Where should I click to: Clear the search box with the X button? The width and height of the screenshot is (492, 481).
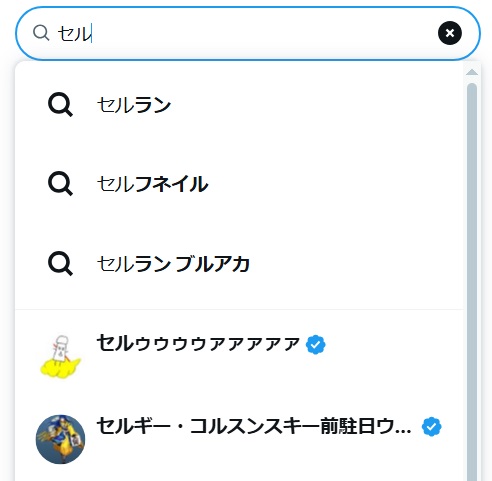point(450,33)
